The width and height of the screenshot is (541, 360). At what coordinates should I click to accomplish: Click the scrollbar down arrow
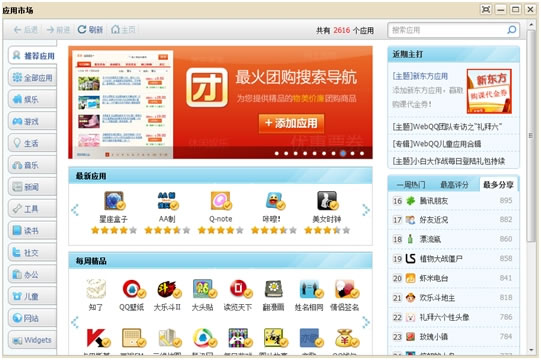tap(531, 350)
